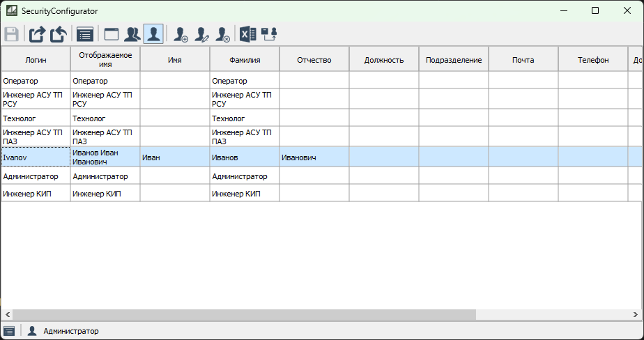Image resolution: width=644 pixels, height=340 pixels.
Task: Click the import arrow icon in toolbar
Action: tap(59, 34)
